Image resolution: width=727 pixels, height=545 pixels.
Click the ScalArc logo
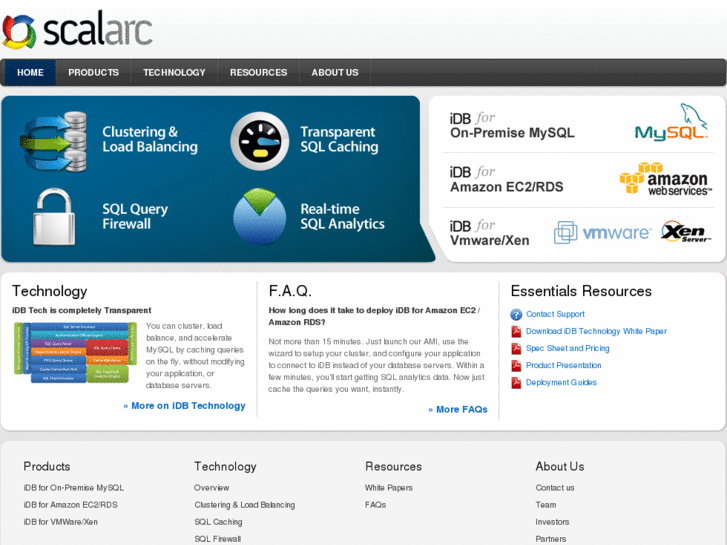[x=77, y=31]
